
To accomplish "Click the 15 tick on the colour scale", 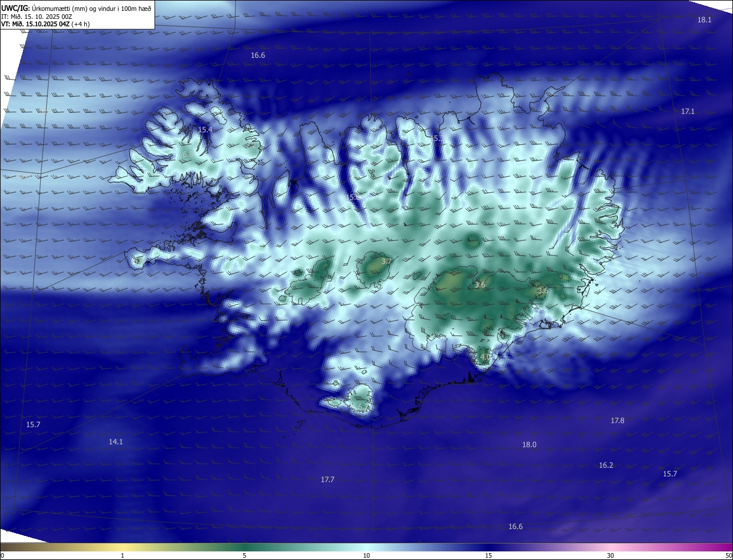I will tap(488, 555).
